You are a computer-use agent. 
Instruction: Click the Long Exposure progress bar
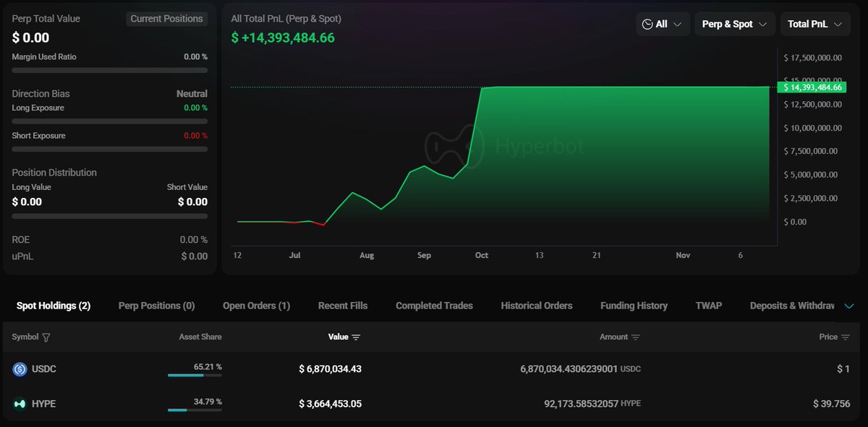(x=110, y=121)
